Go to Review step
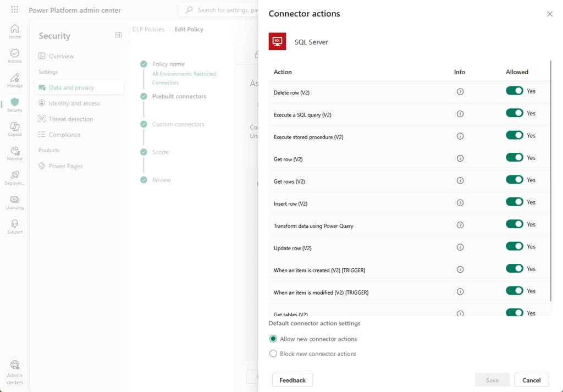The width and height of the screenshot is (563, 392). point(162,180)
